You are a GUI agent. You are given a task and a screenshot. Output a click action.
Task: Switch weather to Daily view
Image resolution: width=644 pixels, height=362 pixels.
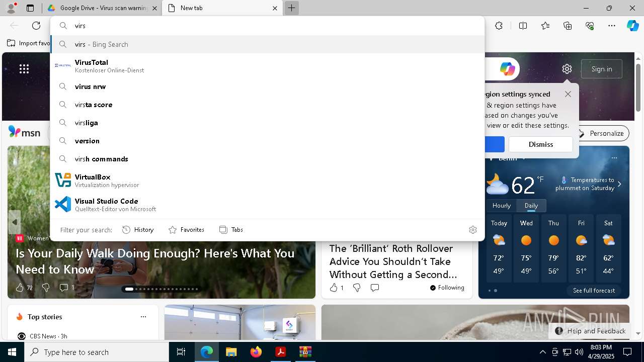[x=531, y=206]
